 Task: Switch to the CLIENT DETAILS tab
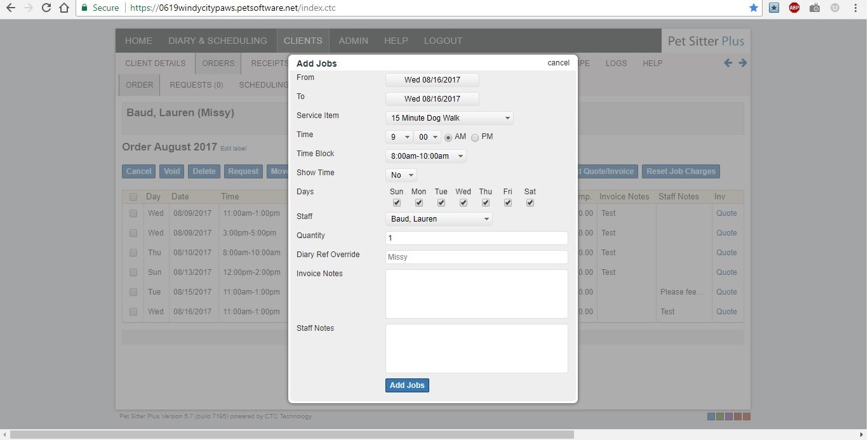click(156, 63)
